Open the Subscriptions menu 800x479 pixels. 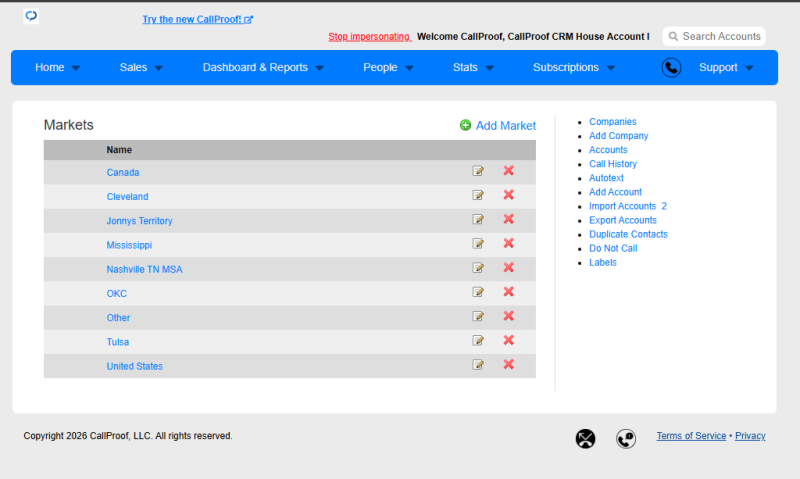(x=566, y=67)
